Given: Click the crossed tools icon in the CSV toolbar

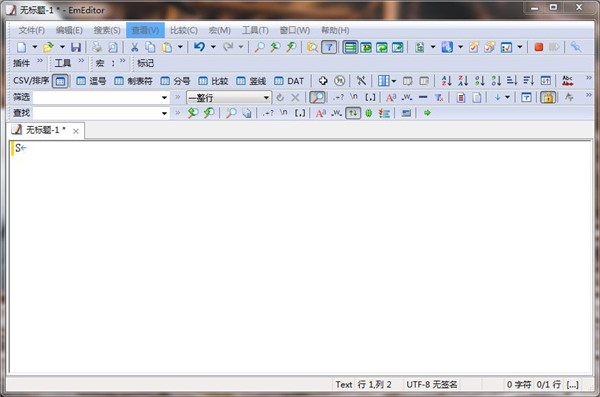Looking at the screenshot, I should (x=361, y=81).
